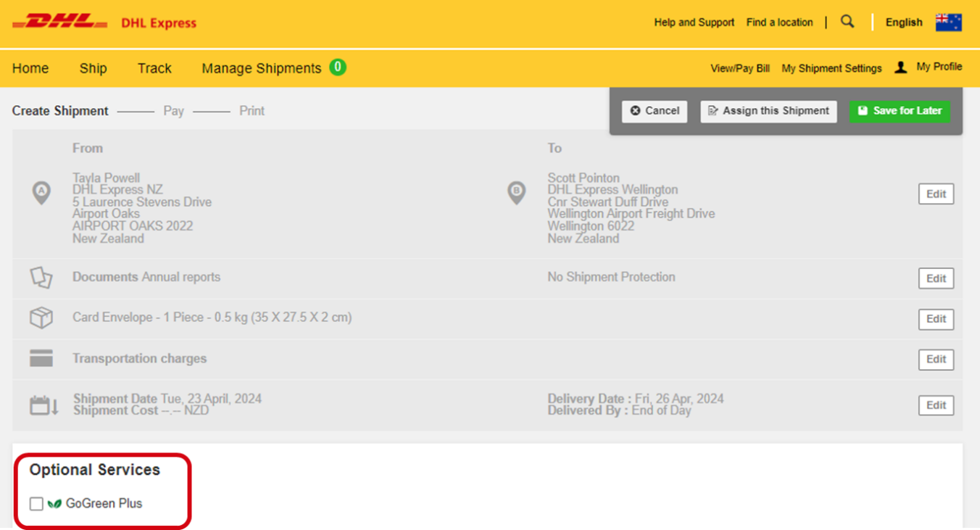Viewport: 980px width, 530px height.
Task: Open the Ship menu
Action: 93,68
